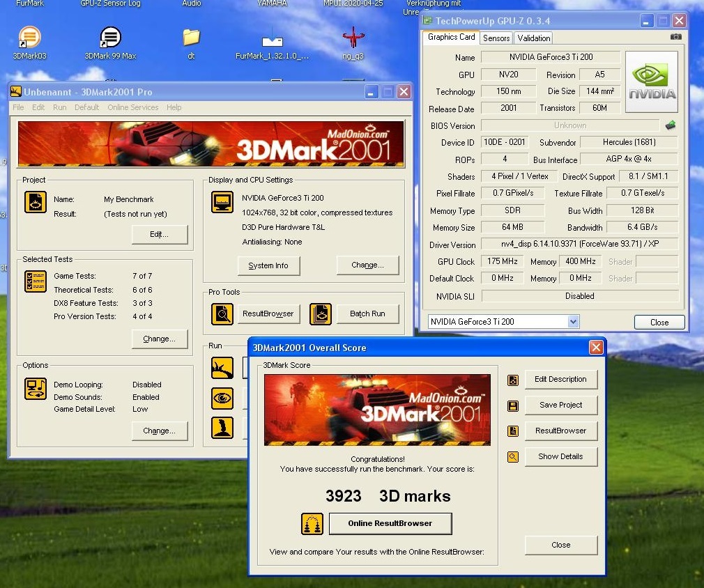Image resolution: width=704 pixels, height=588 pixels.
Task: Click the topmost benchmark icon in the Run section
Action: coord(222,368)
